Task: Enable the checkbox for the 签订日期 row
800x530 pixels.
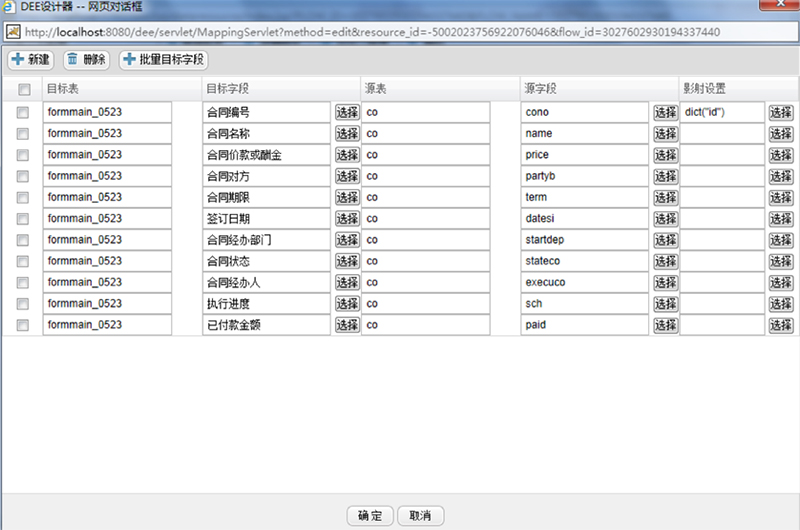Action: [23, 219]
